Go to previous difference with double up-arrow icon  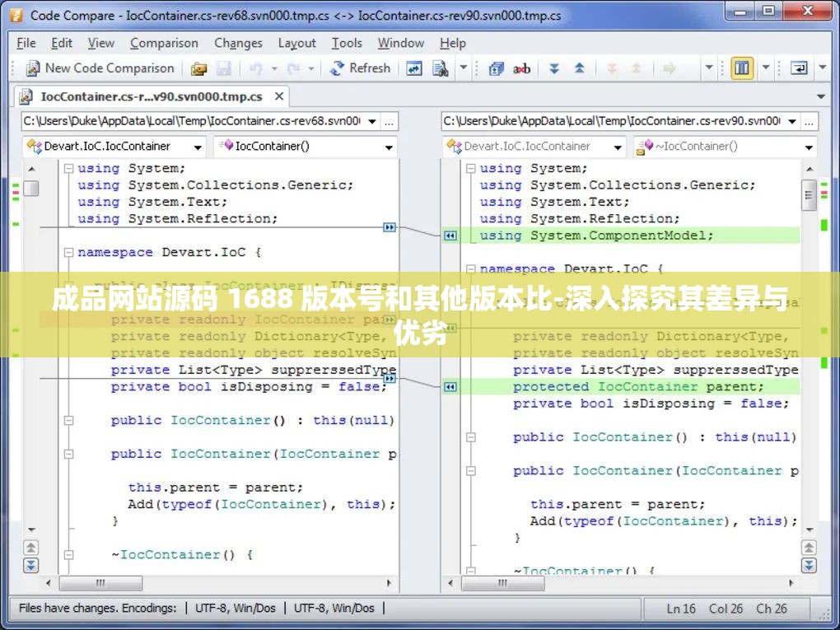click(578, 68)
